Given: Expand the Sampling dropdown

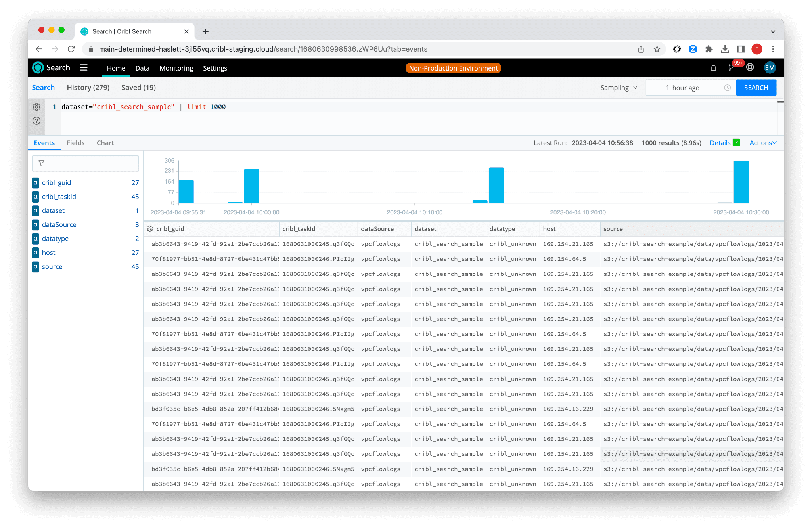Looking at the screenshot, I should click(x=619, y=88).
